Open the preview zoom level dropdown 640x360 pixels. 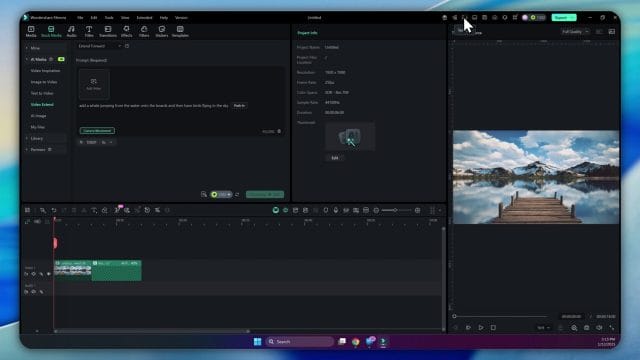coord(543,328)
